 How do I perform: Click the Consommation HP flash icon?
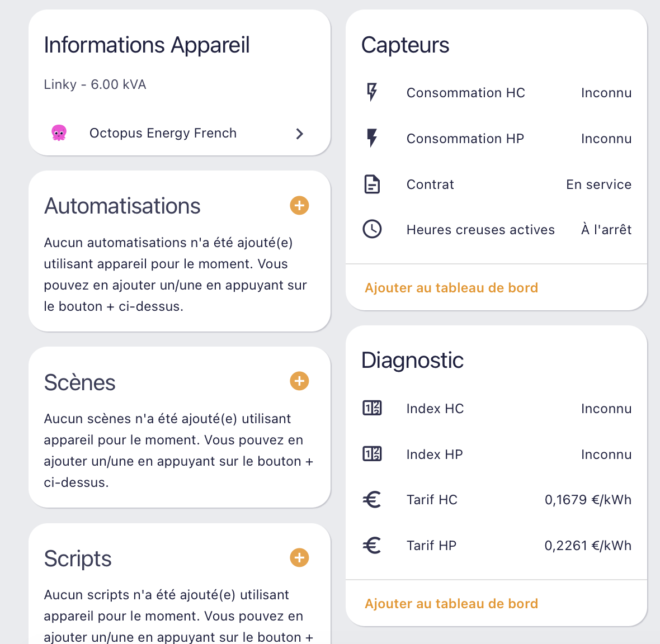372,138
